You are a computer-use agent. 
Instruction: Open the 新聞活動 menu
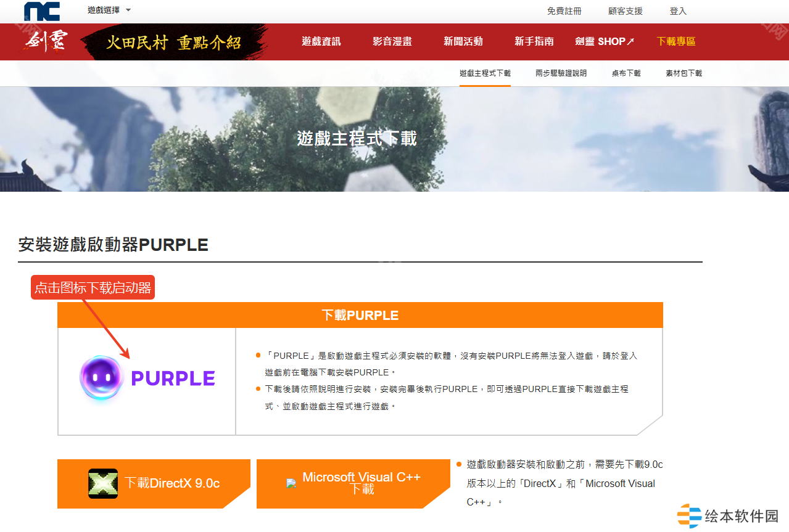click(463, 41)
